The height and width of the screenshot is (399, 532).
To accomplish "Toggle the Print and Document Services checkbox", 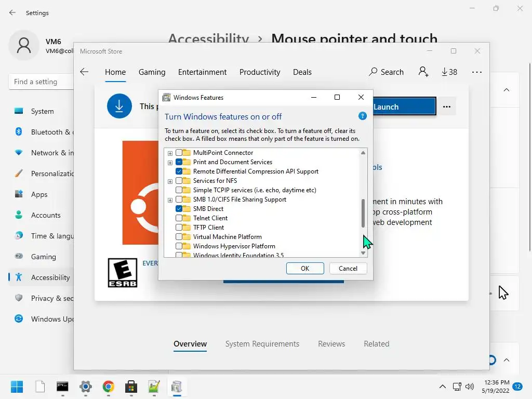I will click(x=179, y=162).
